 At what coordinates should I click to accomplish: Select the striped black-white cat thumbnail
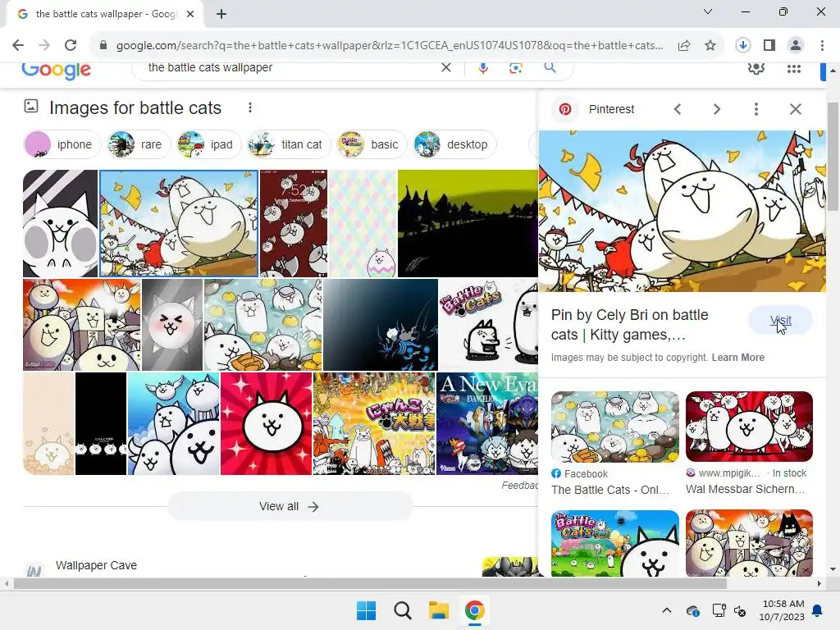click(x=60, y=223)
